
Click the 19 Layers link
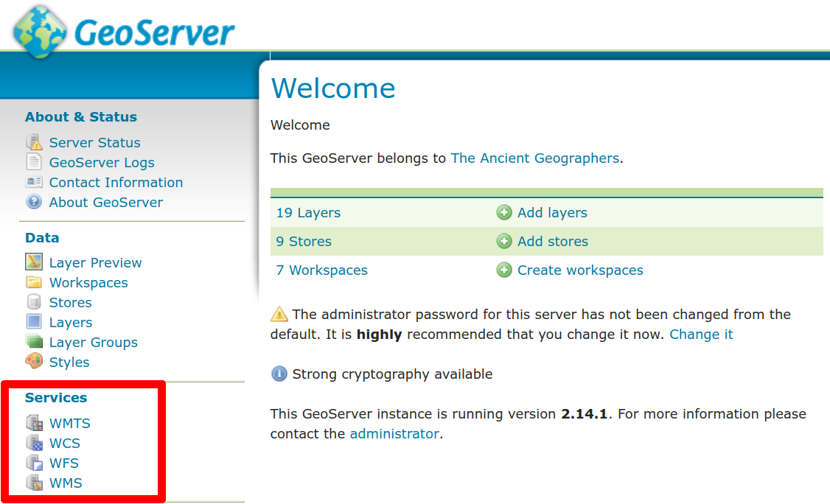308,213
